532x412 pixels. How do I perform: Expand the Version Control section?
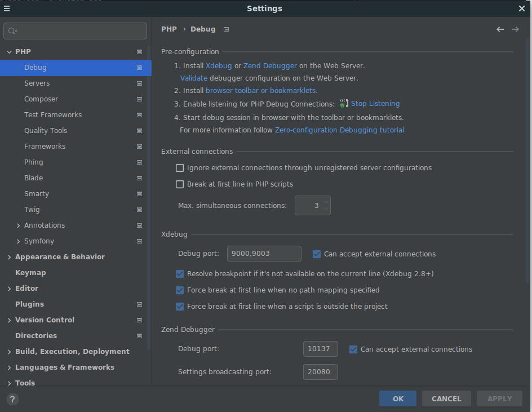[9, 320]
